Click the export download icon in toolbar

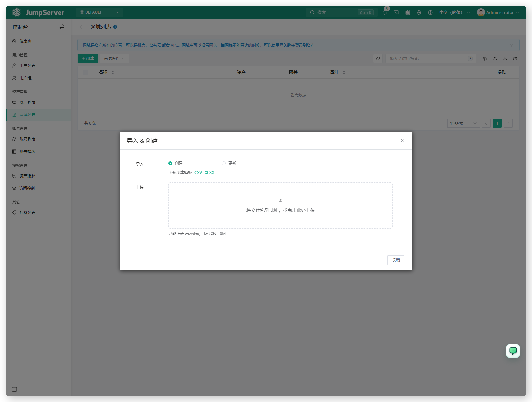(x=505, y=59)
